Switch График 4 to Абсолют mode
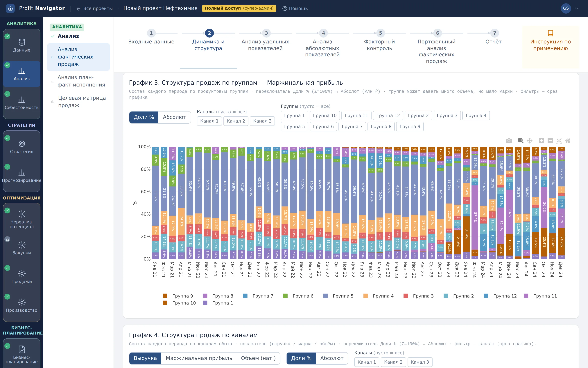 [332, 358]
